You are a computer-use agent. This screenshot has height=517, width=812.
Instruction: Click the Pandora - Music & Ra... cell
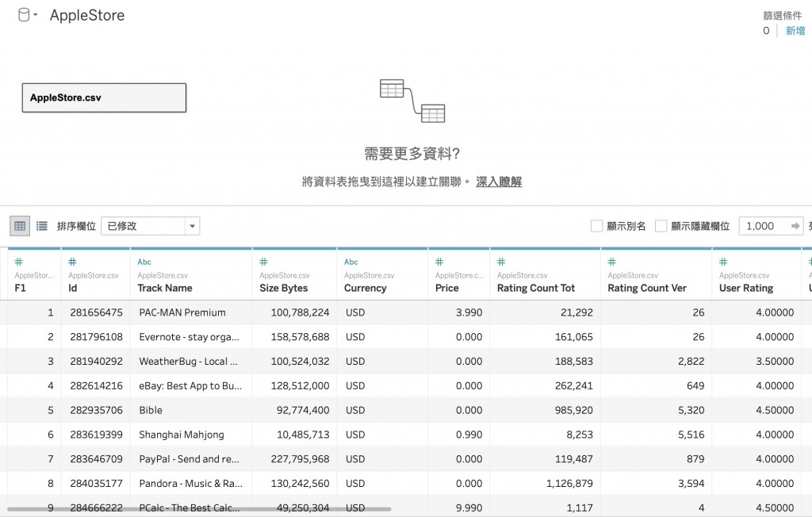click(190, 483)
